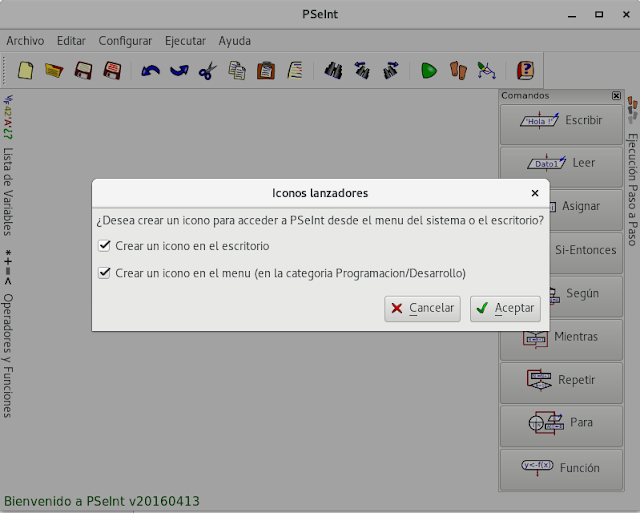Image resolution: width=640 pixels, height=513 pixels.
Task: Insert Asignar command from panel
Action: (x=586, y=210)
